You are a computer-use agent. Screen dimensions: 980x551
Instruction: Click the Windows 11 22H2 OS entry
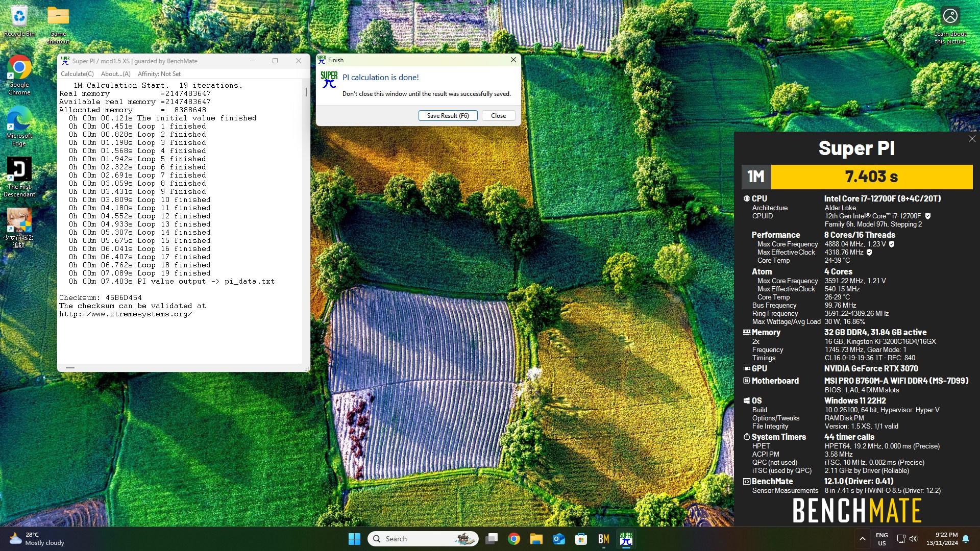[855, 400]
